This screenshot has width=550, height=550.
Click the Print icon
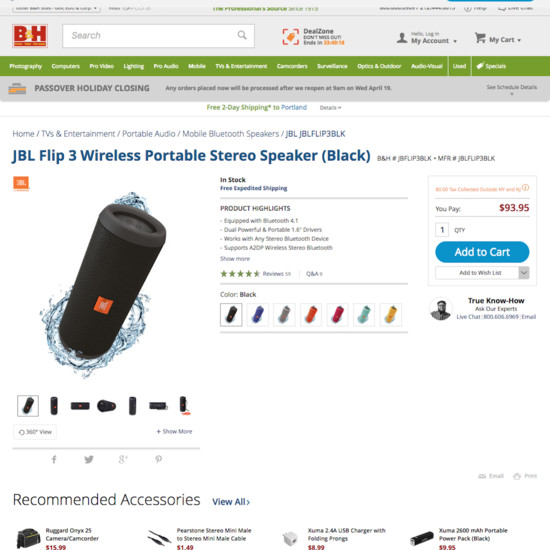click(517, 476)
